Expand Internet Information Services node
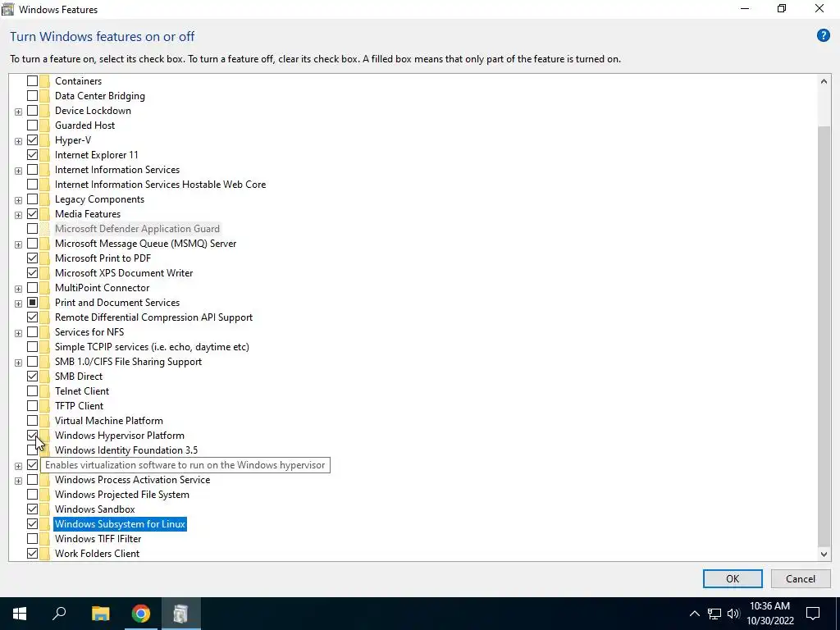Image resolution: width=840 pixels, height=630 pixels. click(18, 171)
